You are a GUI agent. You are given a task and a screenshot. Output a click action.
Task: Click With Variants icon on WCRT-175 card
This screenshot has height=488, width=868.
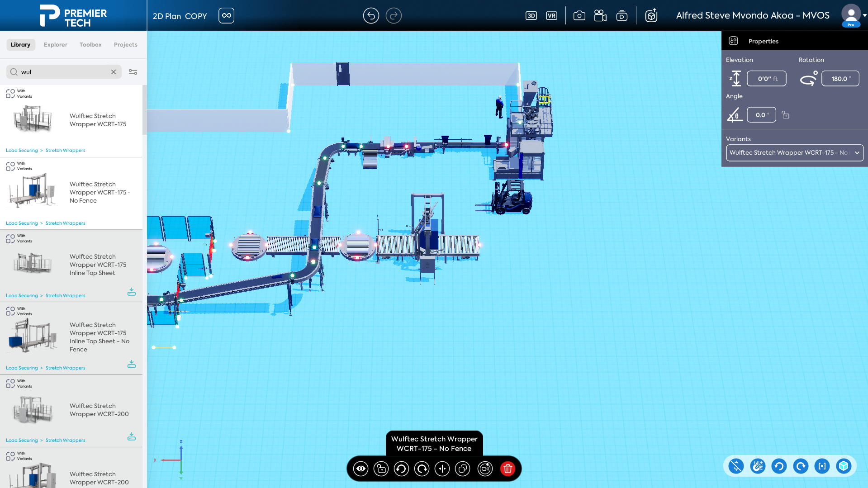point(10,94)
